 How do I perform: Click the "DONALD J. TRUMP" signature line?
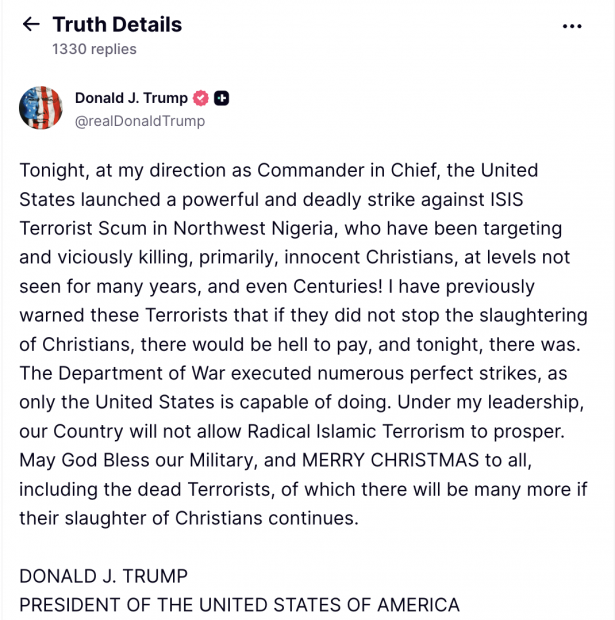pyautogui.click(x=103, y=576)
